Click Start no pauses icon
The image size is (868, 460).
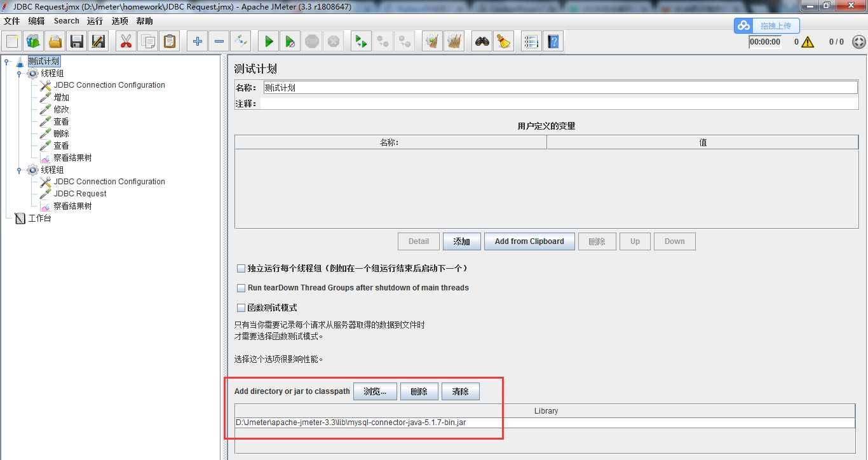click(290, 42)
